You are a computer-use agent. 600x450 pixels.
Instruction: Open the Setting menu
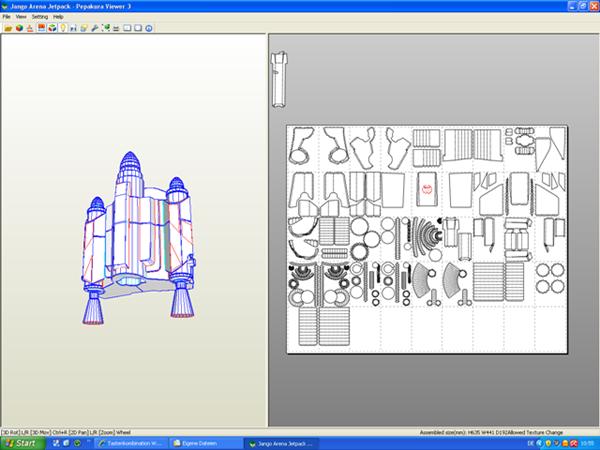click(x=40, y=17)
